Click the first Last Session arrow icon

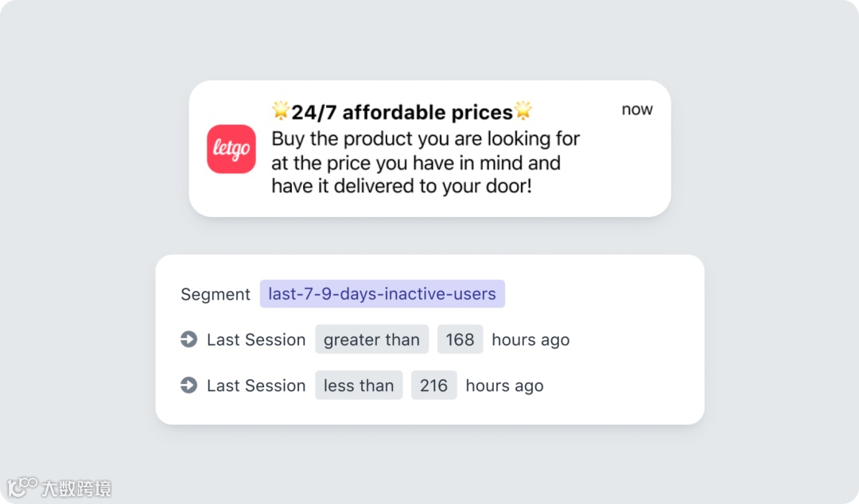[189, 339]
